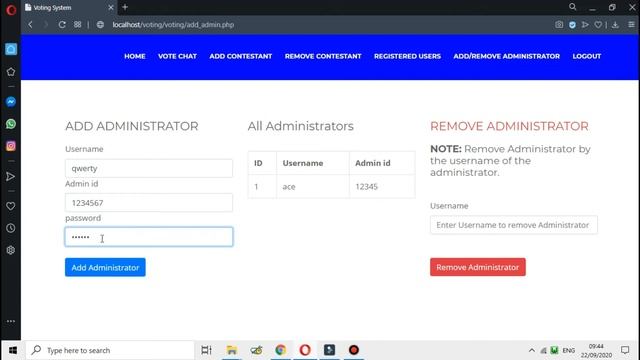The height and width of the screenshot is (360, 640).
Task: Open the notification center icon
Action: [625, 350]
